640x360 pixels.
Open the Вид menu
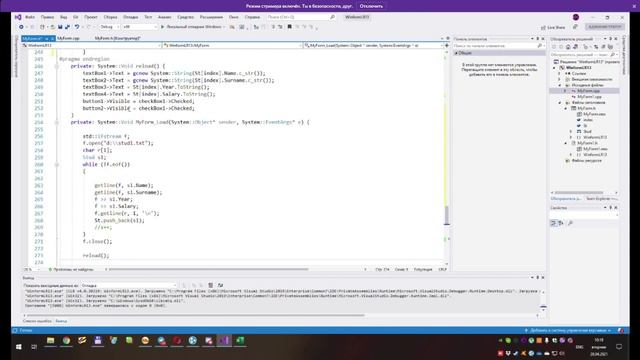tap(63, 17)
